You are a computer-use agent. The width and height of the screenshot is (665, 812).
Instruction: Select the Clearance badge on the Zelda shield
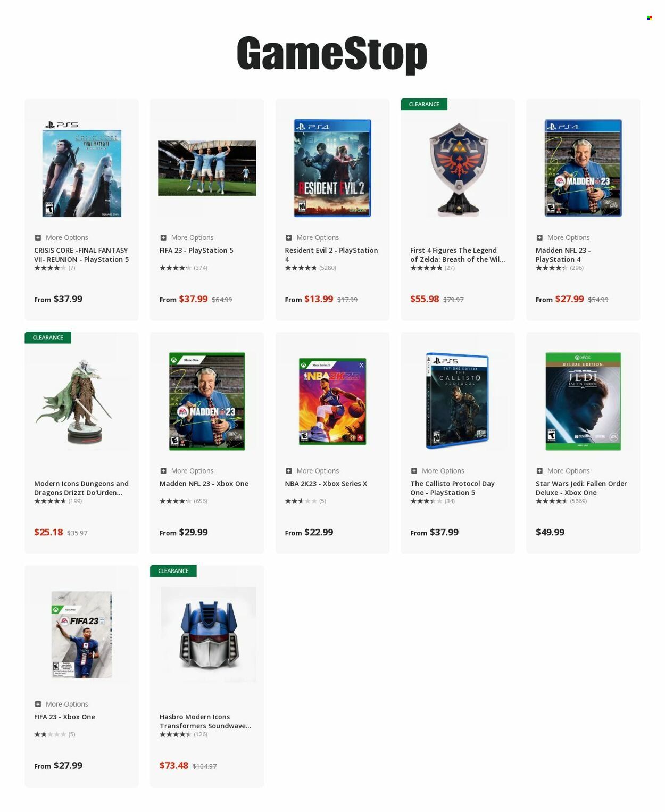424,104
